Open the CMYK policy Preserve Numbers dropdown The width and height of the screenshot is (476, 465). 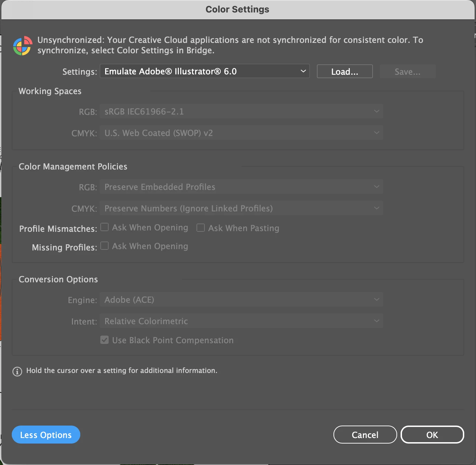pyautogui.click(x=241, y=208)
